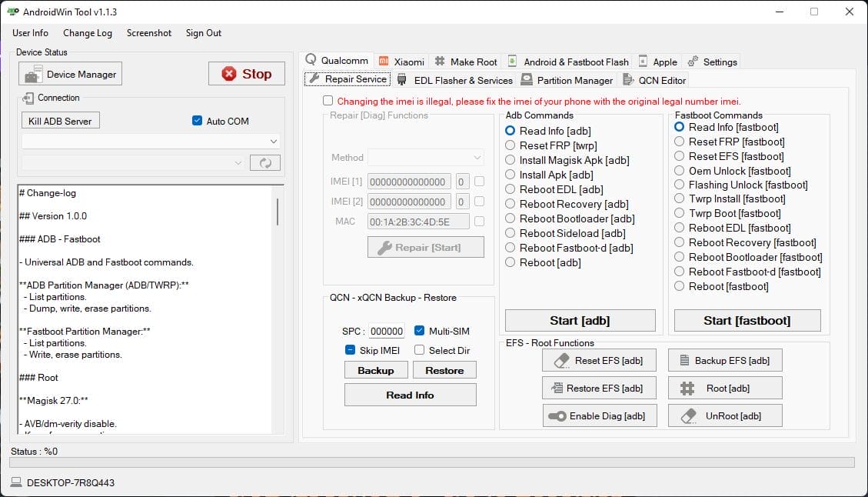Open Device Manager
The height and width of the screenshot is (497, 868).
pyautogui.click(x=70, y=74)
